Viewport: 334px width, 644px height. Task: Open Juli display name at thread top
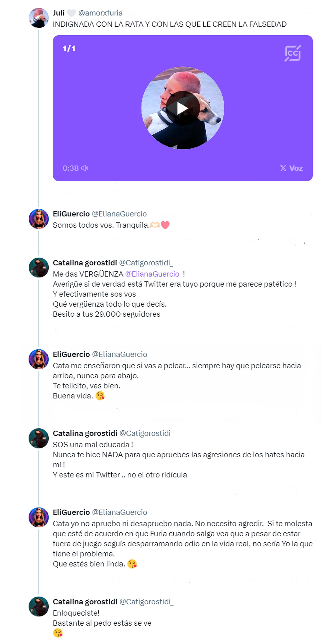point(59,13)
